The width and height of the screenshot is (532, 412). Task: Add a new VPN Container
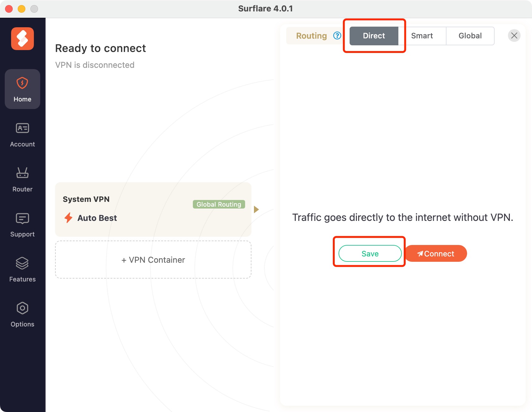pos(153,260)
